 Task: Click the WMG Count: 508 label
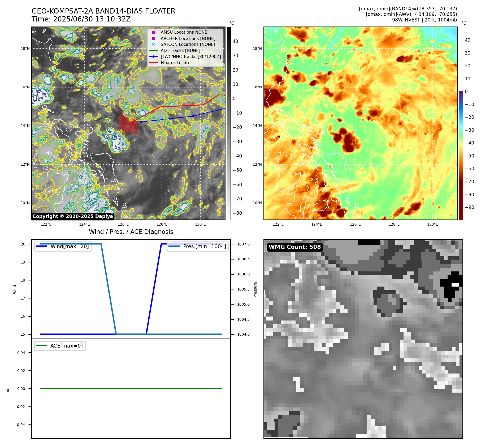click(x=295, y=247)
